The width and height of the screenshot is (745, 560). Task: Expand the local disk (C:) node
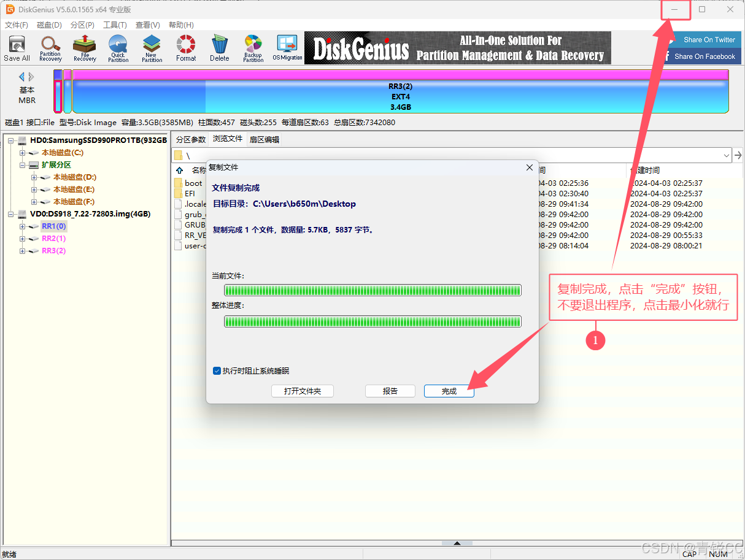23,153
